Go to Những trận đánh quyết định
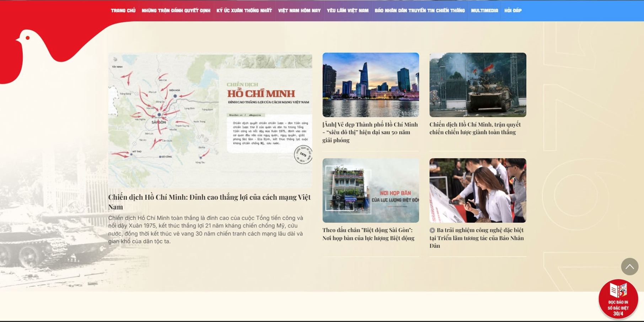 (176, 11)
